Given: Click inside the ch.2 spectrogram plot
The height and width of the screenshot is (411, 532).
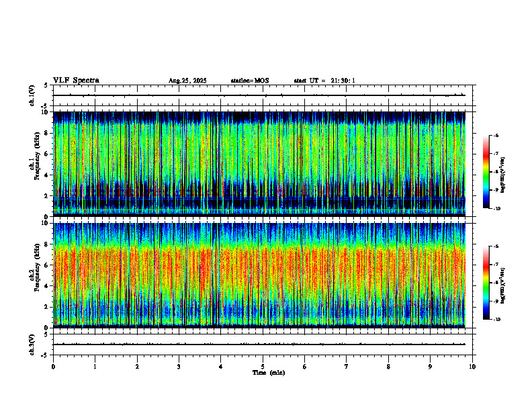Looking at the screenshot, I should click(x=259, y=275).
